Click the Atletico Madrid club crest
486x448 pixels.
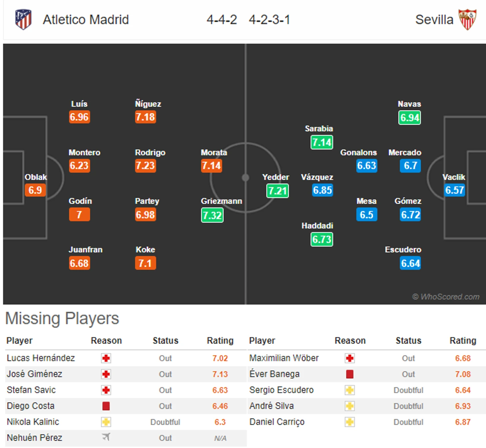click(23, 19)
